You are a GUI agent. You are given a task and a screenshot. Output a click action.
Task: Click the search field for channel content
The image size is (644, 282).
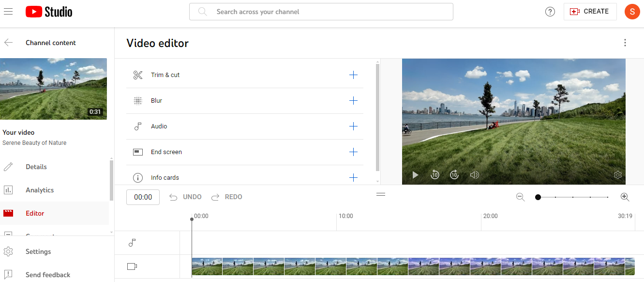tap(321, 12)
